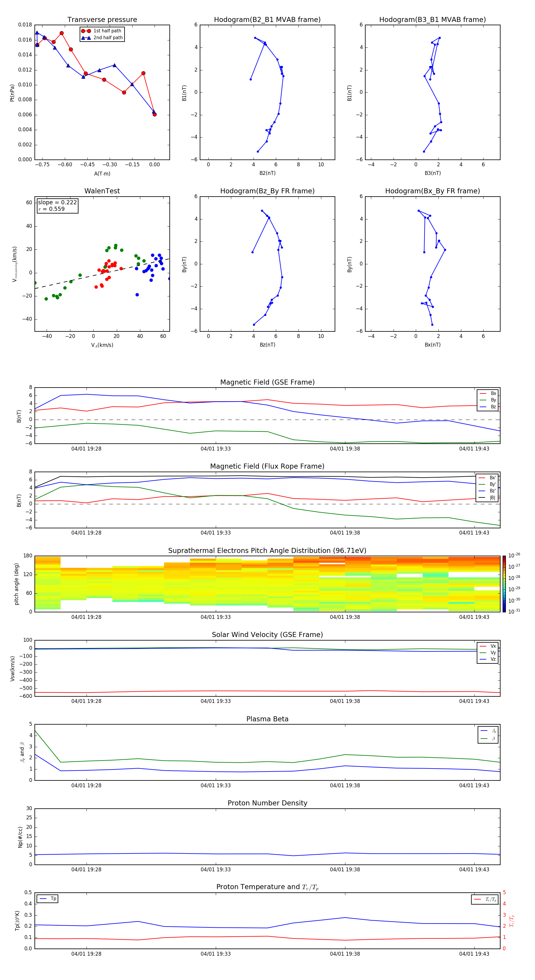This screenshot has width=535, height=980.
Task: Click the 'Magnetic Field (GSE Frame)' title
Action: 267,382
